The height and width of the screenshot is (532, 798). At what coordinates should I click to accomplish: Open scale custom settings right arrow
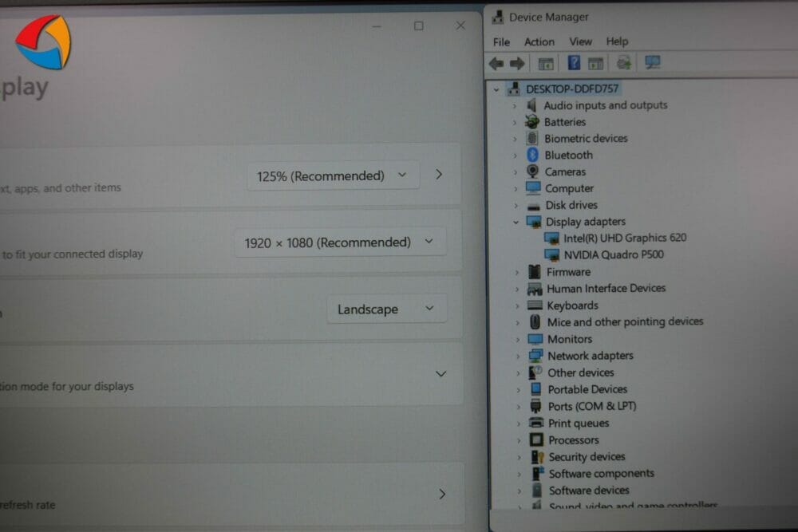click(x=439, y=175)
